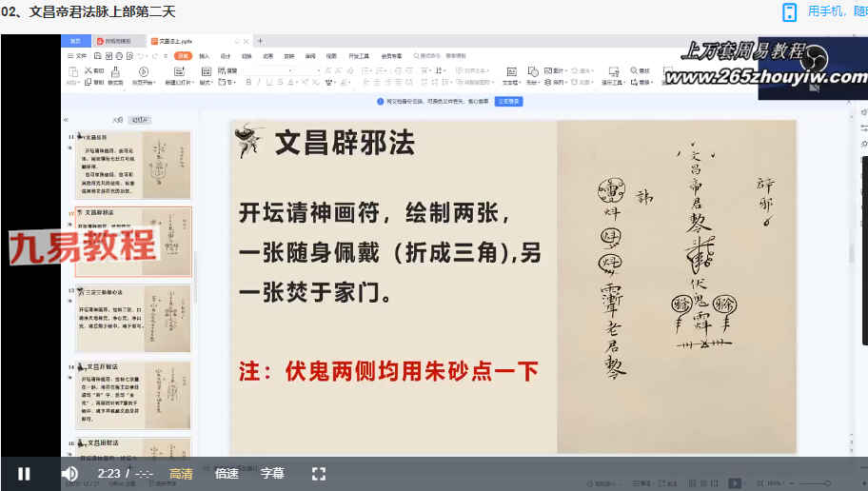Screen dimensions: 868x491
Task: Click the paste icon in ribbon
Action: click(72, 72)
